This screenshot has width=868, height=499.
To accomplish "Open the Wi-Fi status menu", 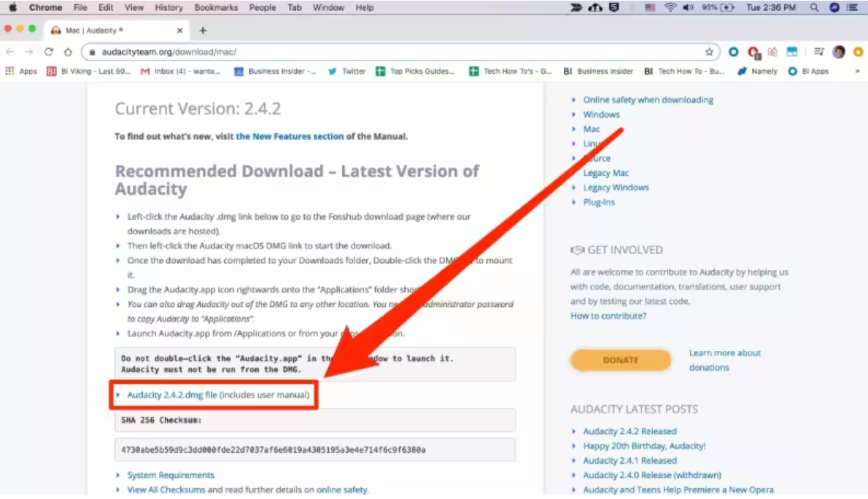I will 670,8.
